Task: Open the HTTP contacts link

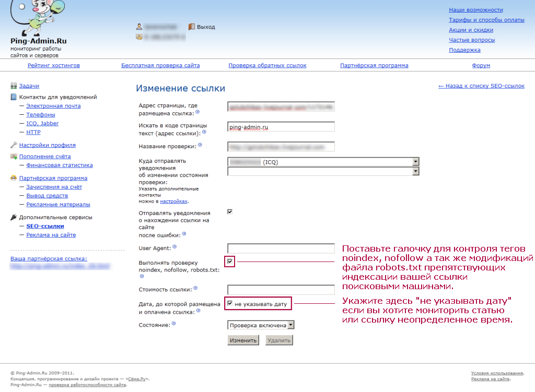Action: 33,132
